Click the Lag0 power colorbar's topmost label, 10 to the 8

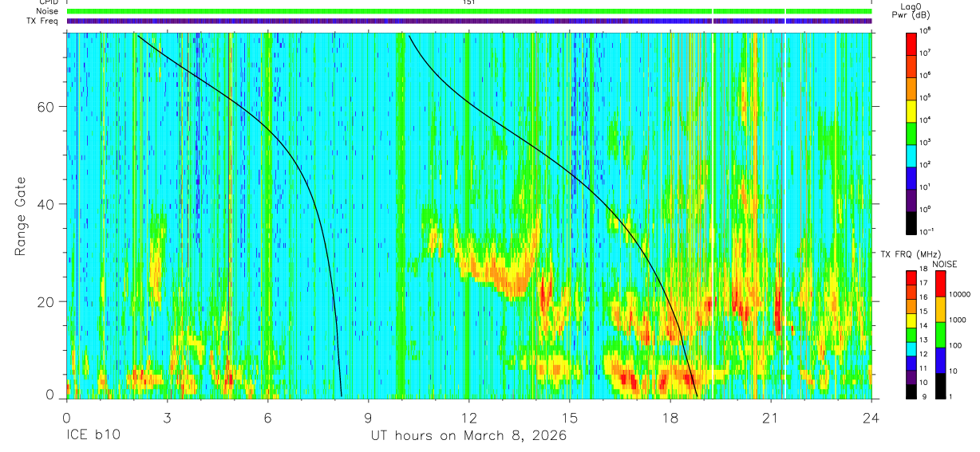[x=926, y=29]
